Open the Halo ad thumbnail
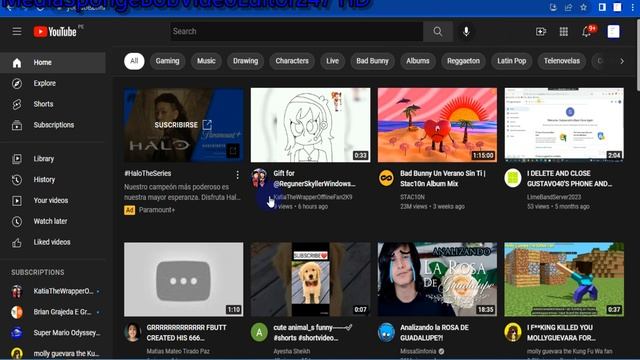The image size is (640, 360). [x=184, y=125]
